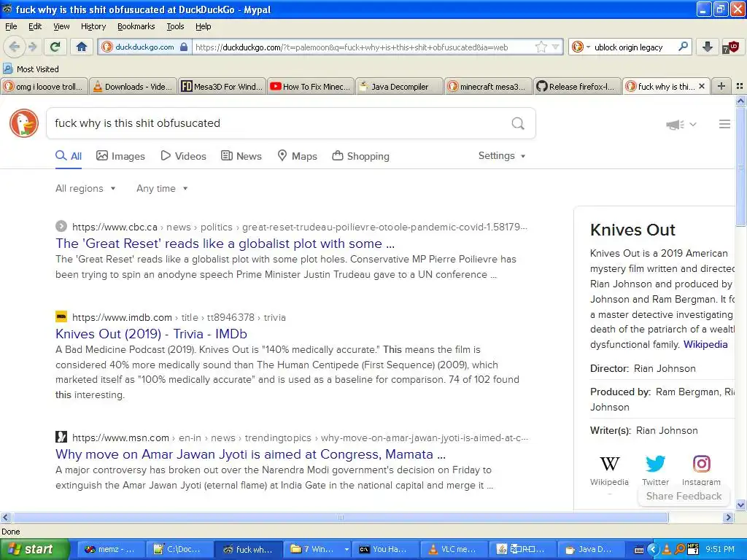Switch to the 'minecraft mesa3...' tab

tap(488, 86)
